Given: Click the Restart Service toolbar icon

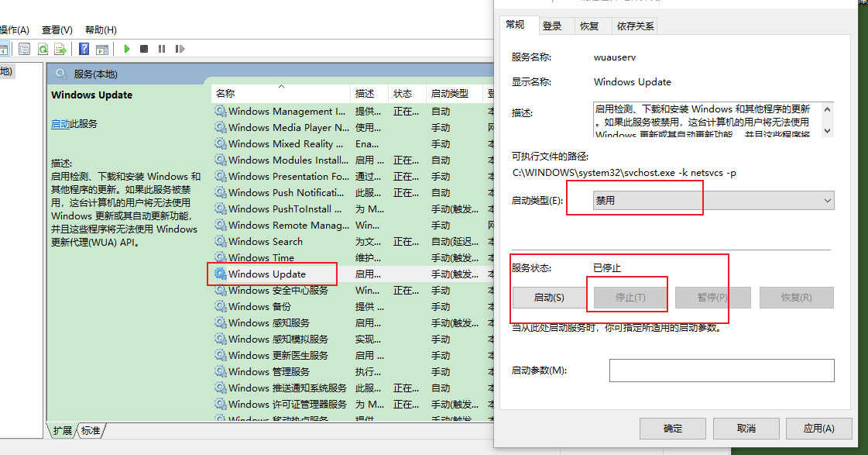Looking at the screenshot, I should click(x=180, y=49).
